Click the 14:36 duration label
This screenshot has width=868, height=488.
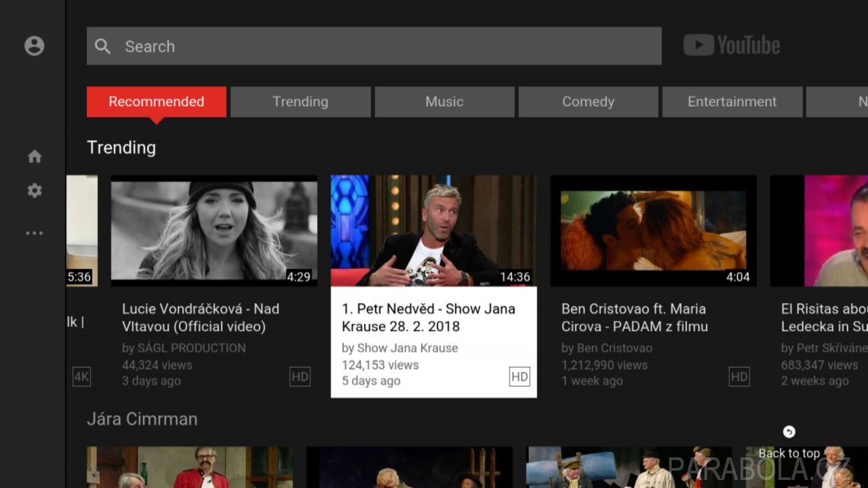tap(515, 276)
